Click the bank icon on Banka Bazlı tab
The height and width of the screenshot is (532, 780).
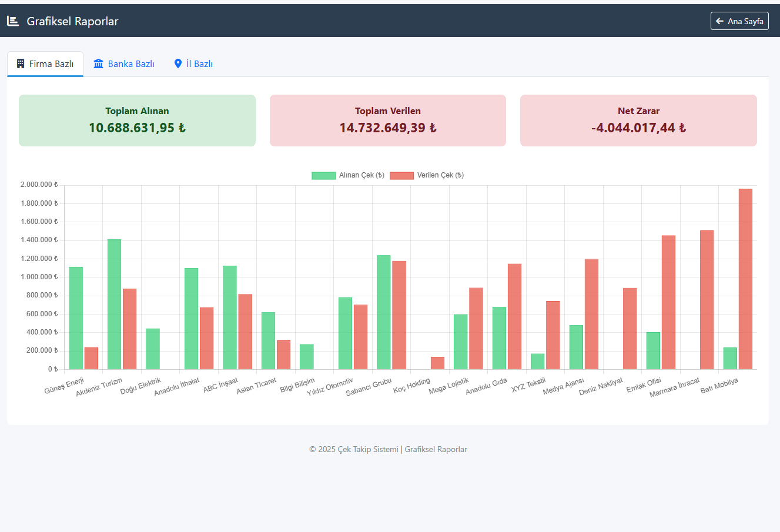(99, 63)
